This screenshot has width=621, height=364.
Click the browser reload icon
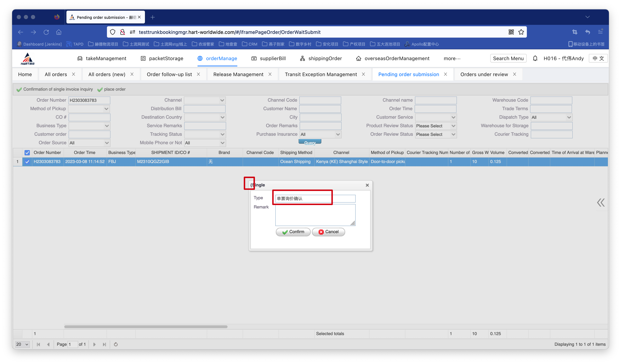46,32
